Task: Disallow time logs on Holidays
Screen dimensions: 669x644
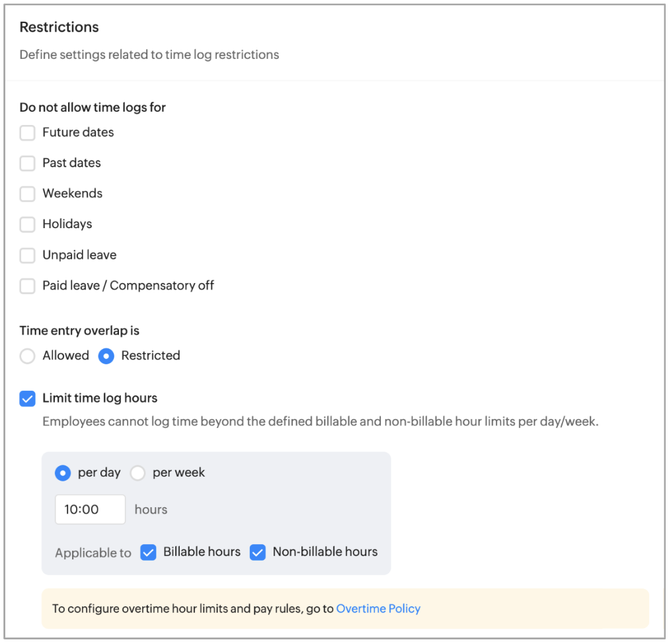Action: click(x=27, y=224)
